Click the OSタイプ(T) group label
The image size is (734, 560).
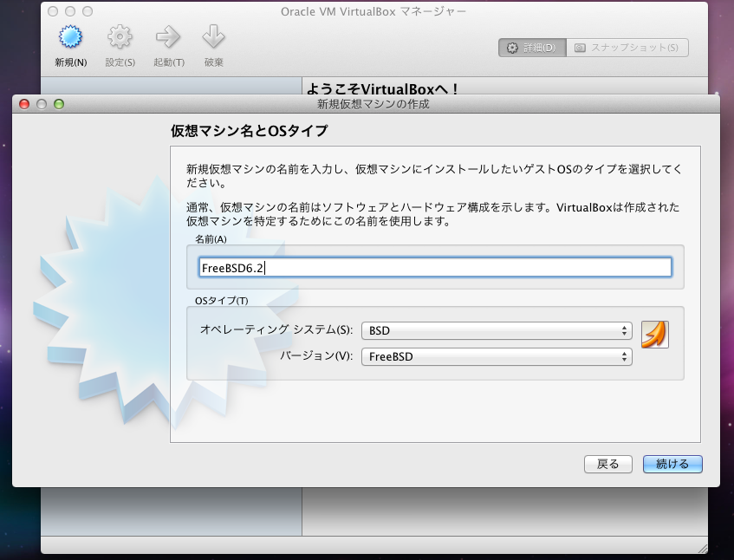point(222,301)
